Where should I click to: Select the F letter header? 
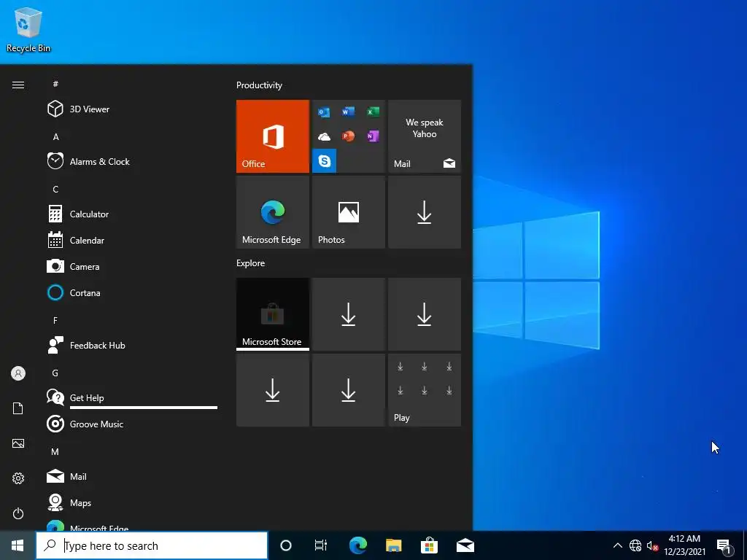coord(55,321)
